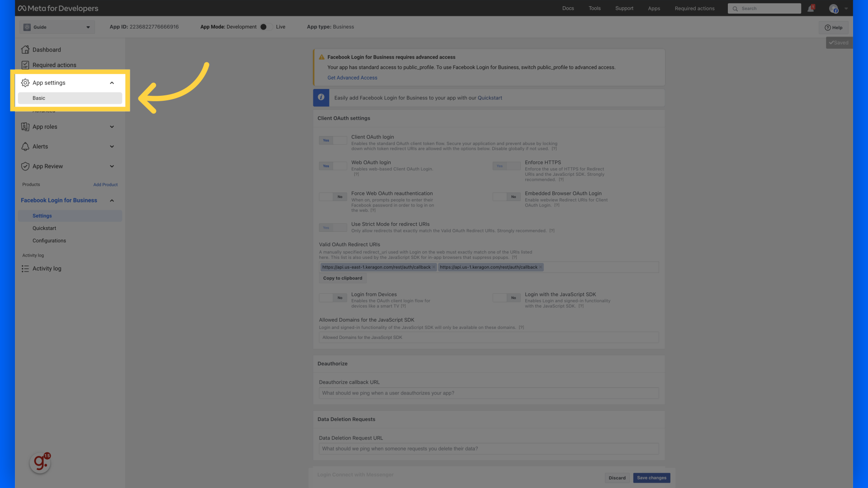Viewport: 868px width, 488px height.
Task: Click the Guide app icon in selector
Action: click(x=27, y=27)
